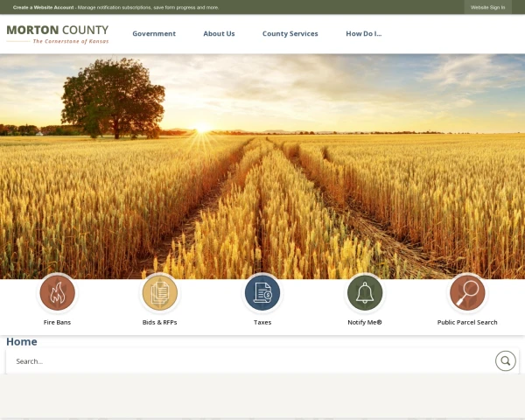Viewport: 525px width, 420px height.
Task: Expand the How Do I... menu
Action: point(364,33)
